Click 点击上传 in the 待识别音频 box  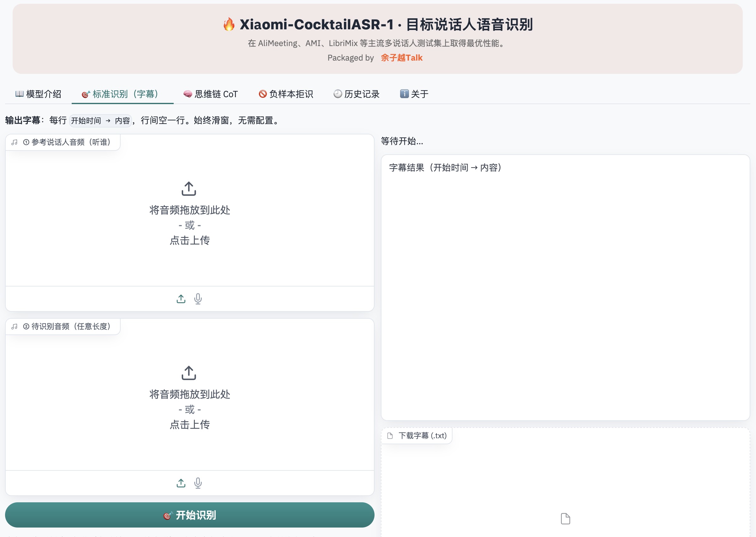click(190, 425)
